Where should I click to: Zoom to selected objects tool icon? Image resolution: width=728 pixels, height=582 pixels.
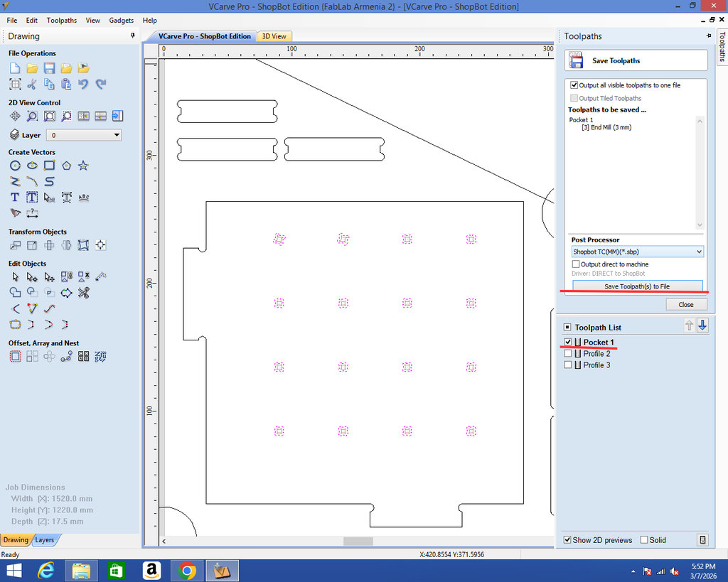66,116
